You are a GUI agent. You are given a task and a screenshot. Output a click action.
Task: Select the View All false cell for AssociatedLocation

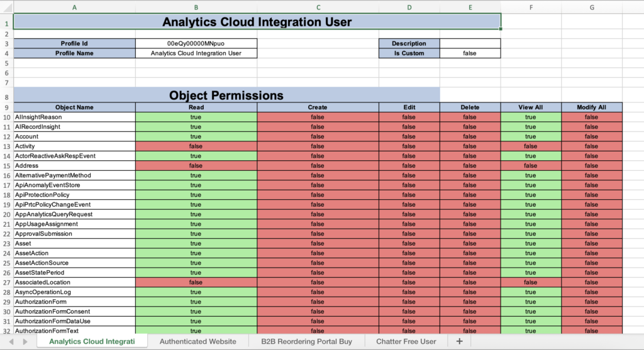click(x=531, y=283)
